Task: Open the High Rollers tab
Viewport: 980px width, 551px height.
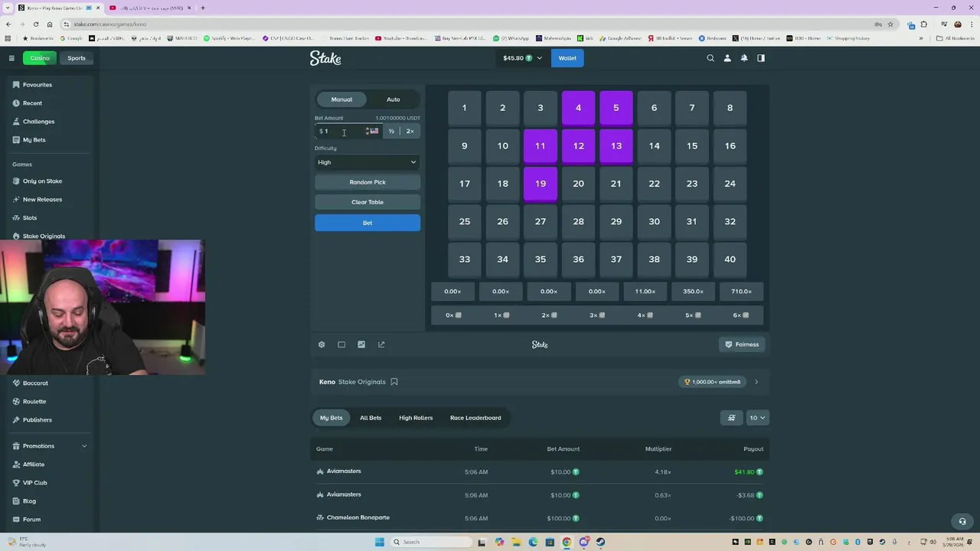Action: [416, 418]
